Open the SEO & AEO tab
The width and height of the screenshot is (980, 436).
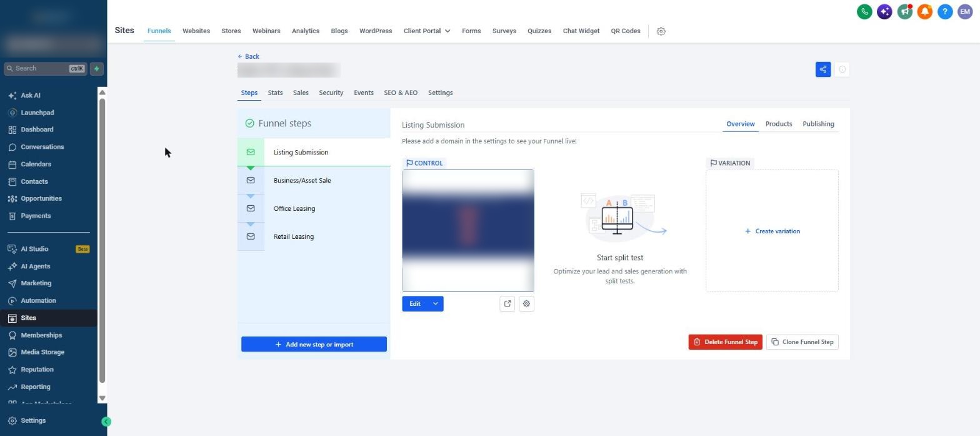click(x=401, y=93)
